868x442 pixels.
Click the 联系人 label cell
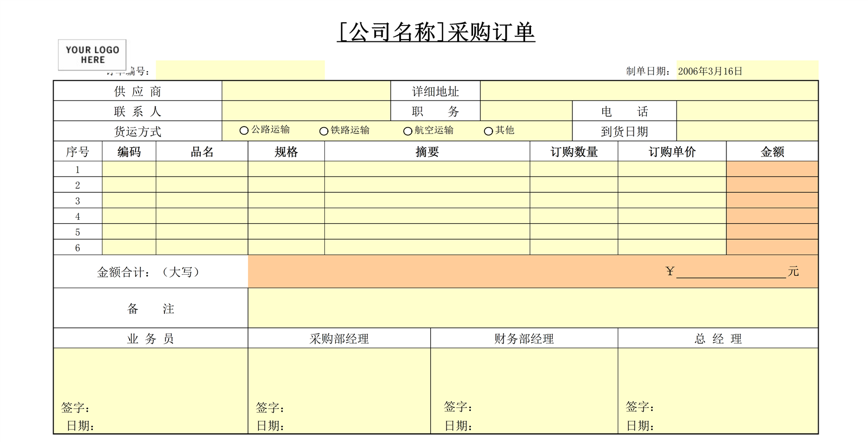tap(138, 111)
